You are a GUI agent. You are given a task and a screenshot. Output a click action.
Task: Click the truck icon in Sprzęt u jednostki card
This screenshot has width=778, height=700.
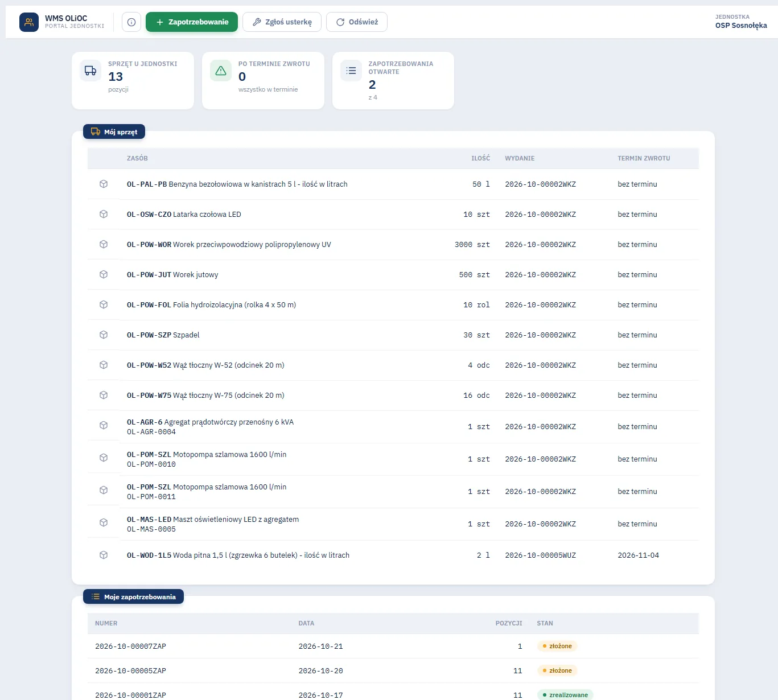90,71
